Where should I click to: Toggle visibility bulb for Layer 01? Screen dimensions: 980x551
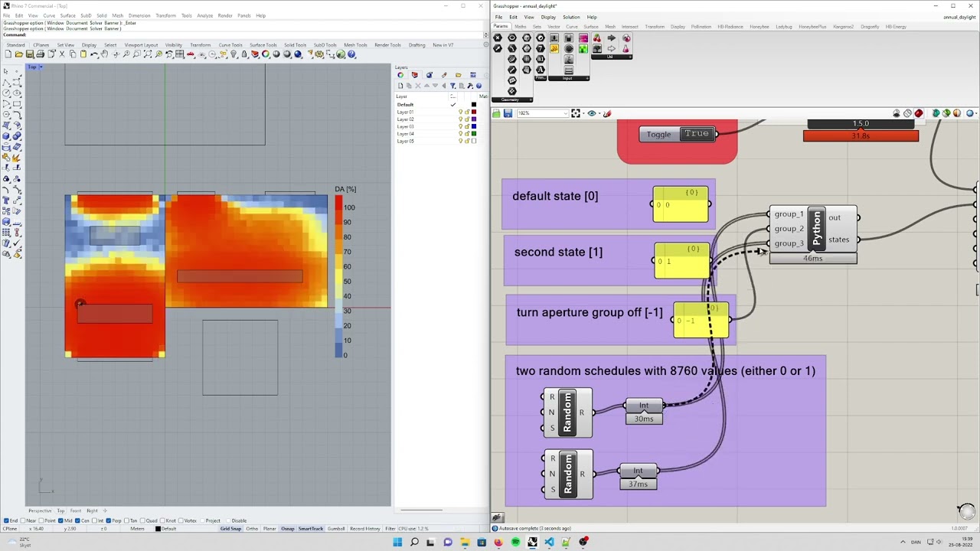click(x=461, y=112)
